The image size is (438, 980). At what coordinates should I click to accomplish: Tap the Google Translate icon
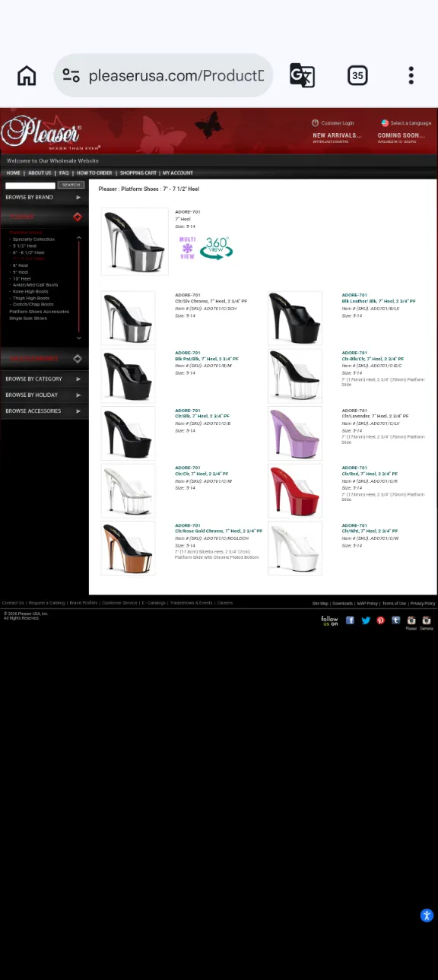[x=302, y=75]
